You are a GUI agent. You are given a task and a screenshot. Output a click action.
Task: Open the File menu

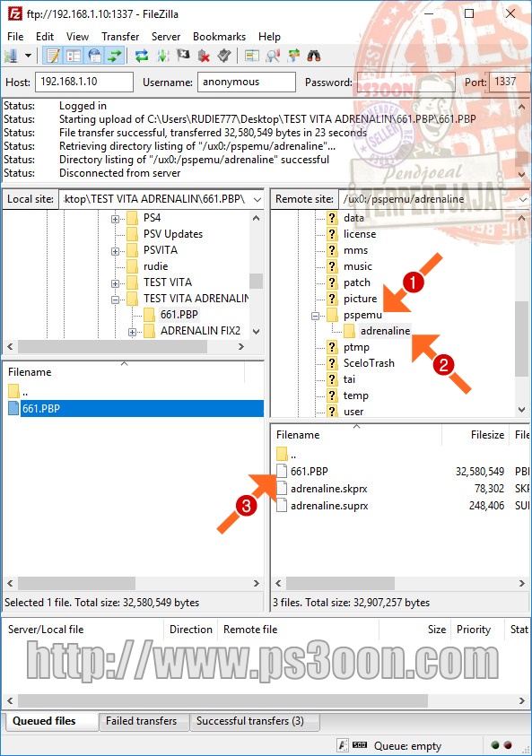(15, 37)
